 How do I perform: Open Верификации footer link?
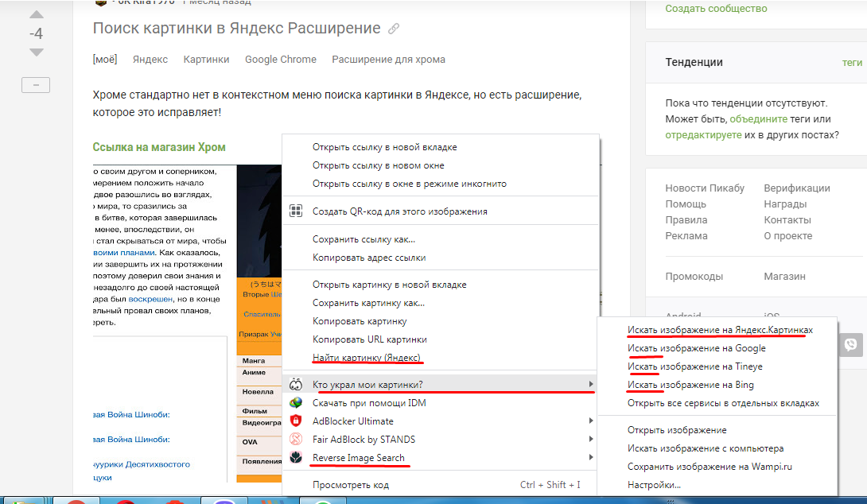797,188
